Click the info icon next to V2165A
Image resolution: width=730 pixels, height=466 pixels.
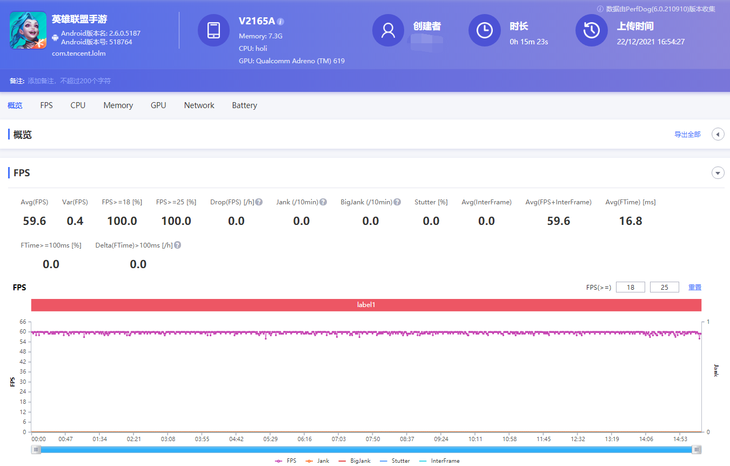click(280, 21)
